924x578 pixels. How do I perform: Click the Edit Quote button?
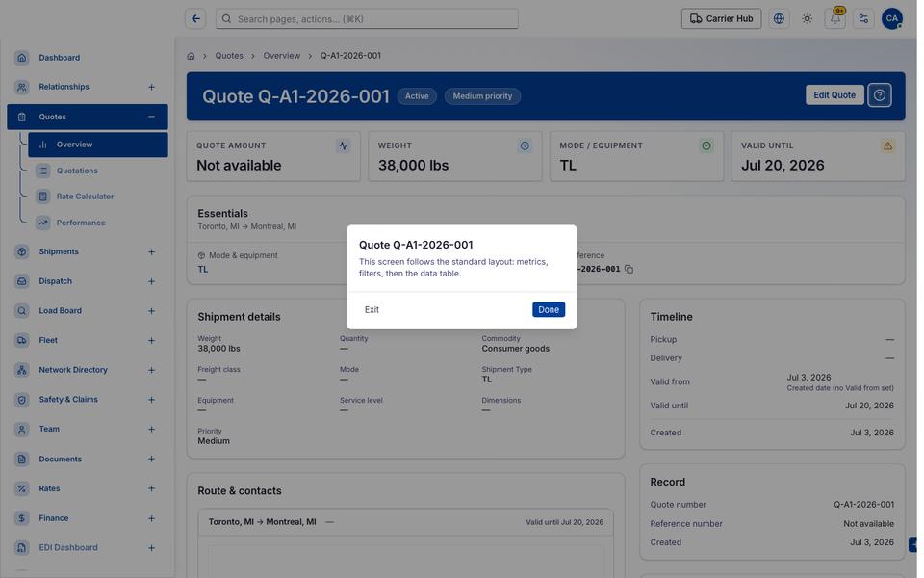pyautogui.click(x=834, y=95)
